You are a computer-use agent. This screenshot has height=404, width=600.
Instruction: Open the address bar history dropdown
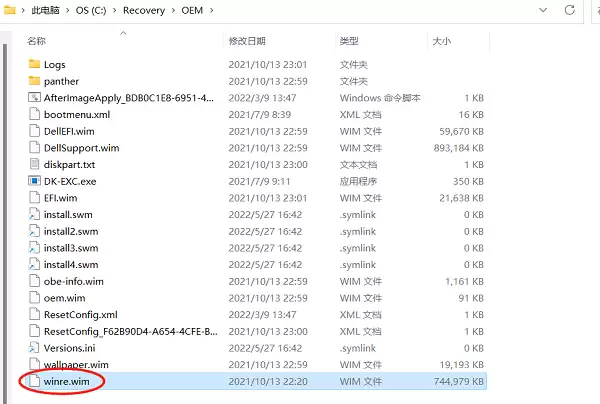(x=543, y=10)
